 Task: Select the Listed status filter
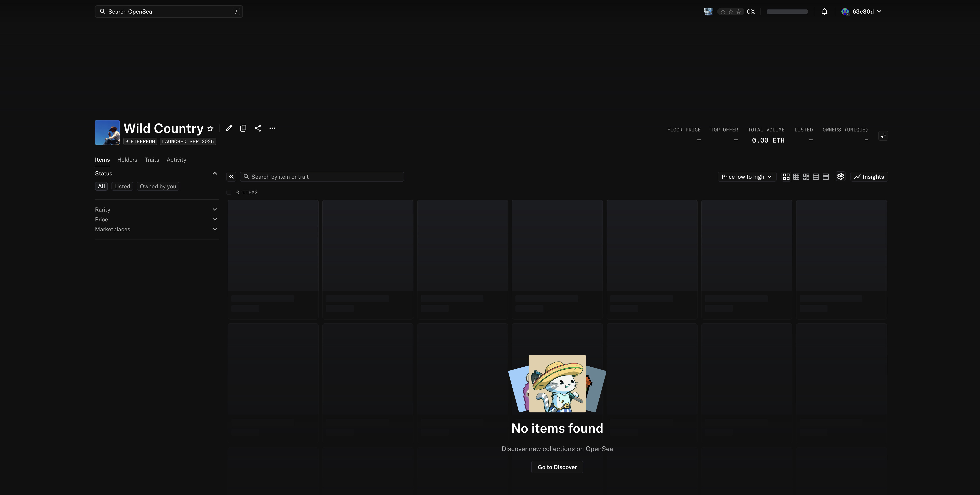pos(122,186)
